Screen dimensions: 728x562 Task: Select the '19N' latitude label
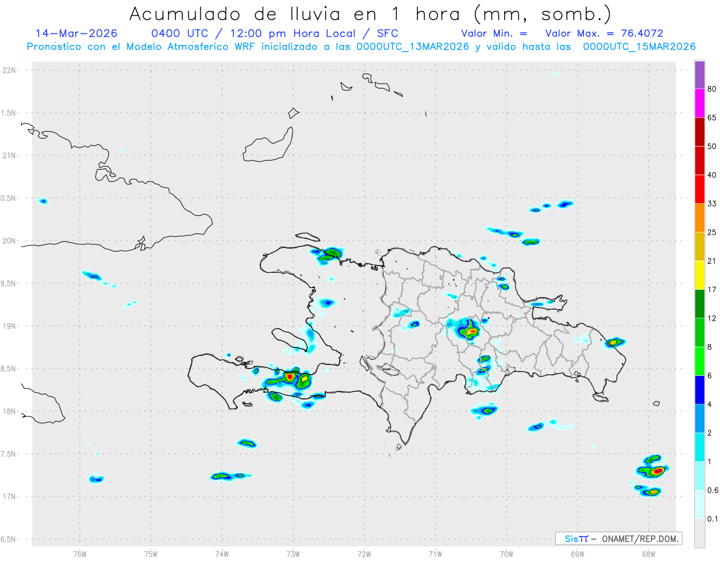click(9, 326)
